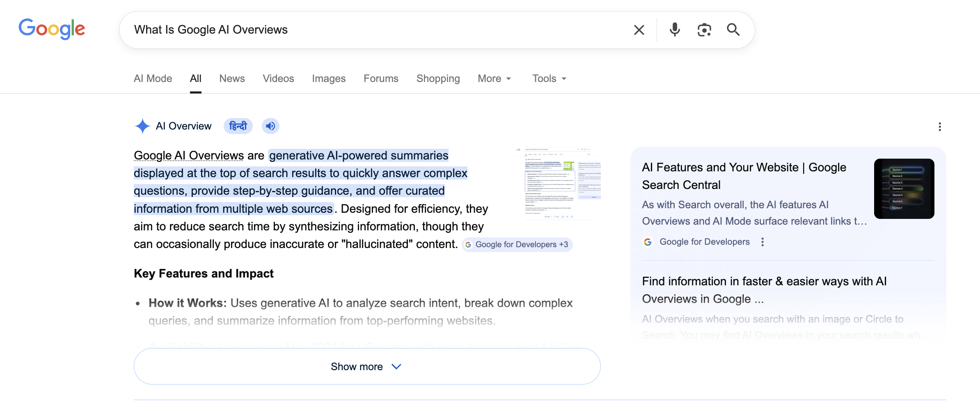Open the underlined Google AI Overviews link
This screenshot has height=405, width=980.
(x=189, y=156)
